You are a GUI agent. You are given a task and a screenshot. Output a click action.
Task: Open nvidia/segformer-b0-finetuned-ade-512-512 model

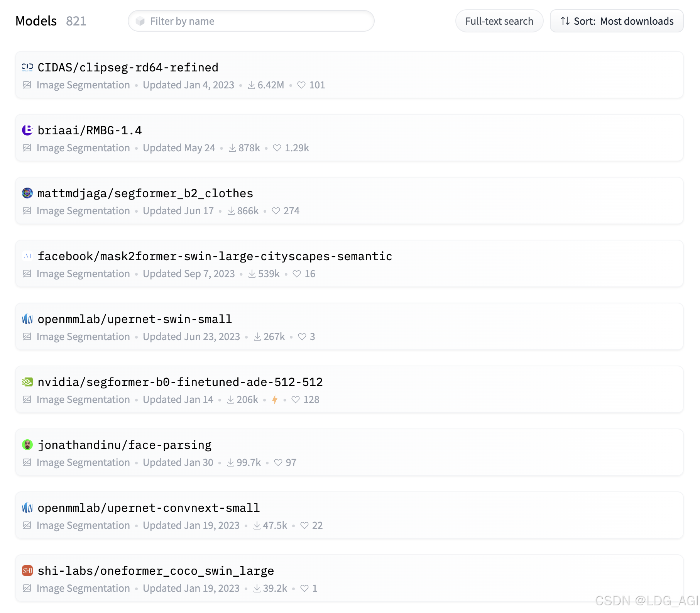180,382
